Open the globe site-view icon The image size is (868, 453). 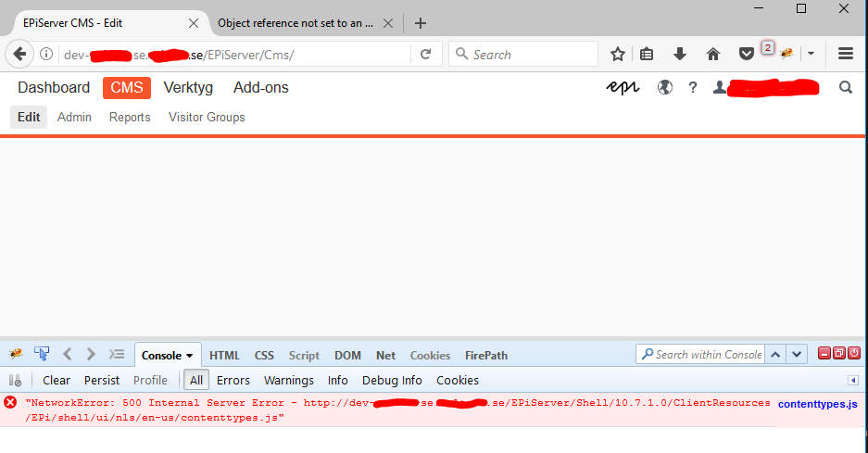point(665,87)
